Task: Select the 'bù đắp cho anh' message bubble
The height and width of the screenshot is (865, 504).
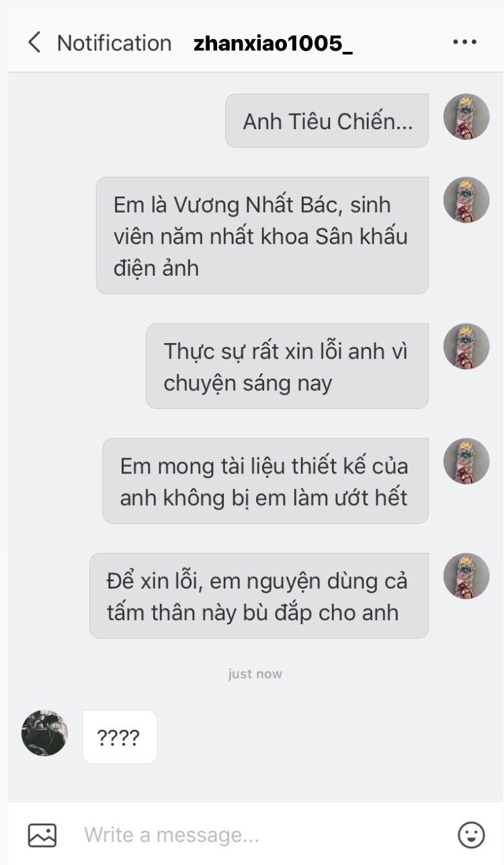Action: [259, 596]
